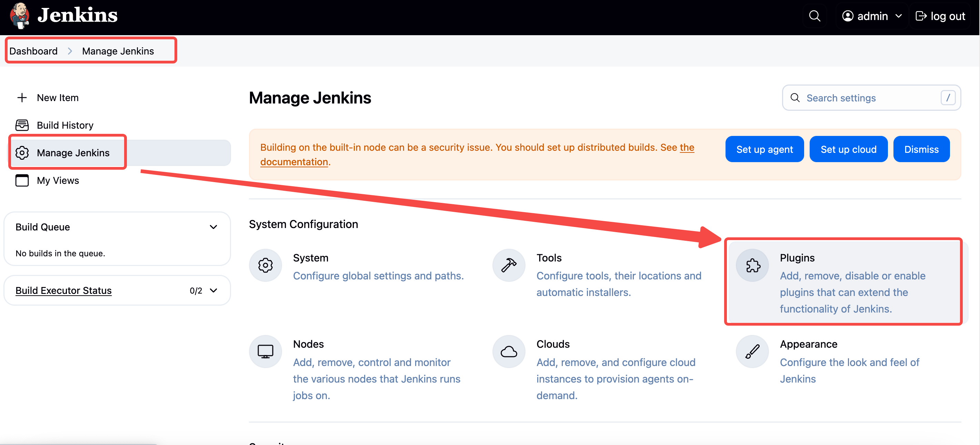Click the Appearance paintbrush icon
Viewport: 980px width, 445px height.
coord(752,352)
